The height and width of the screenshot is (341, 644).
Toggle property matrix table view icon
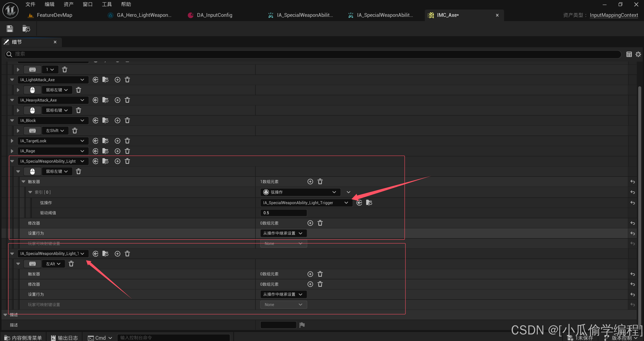pos(629,54)
